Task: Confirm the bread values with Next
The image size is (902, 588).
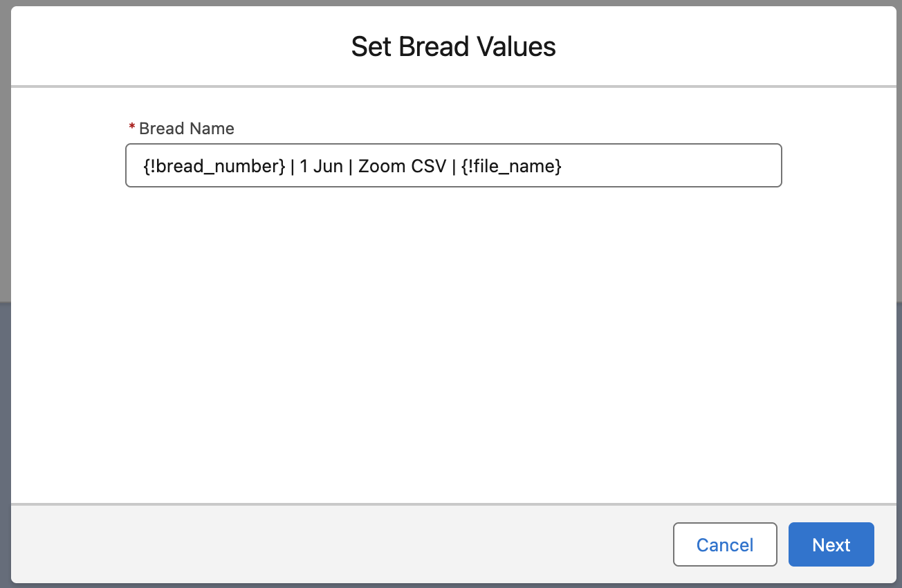Action: point(831,544)
